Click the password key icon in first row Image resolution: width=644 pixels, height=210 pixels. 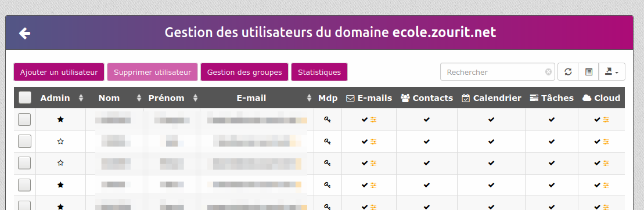(x=327, y=120)
